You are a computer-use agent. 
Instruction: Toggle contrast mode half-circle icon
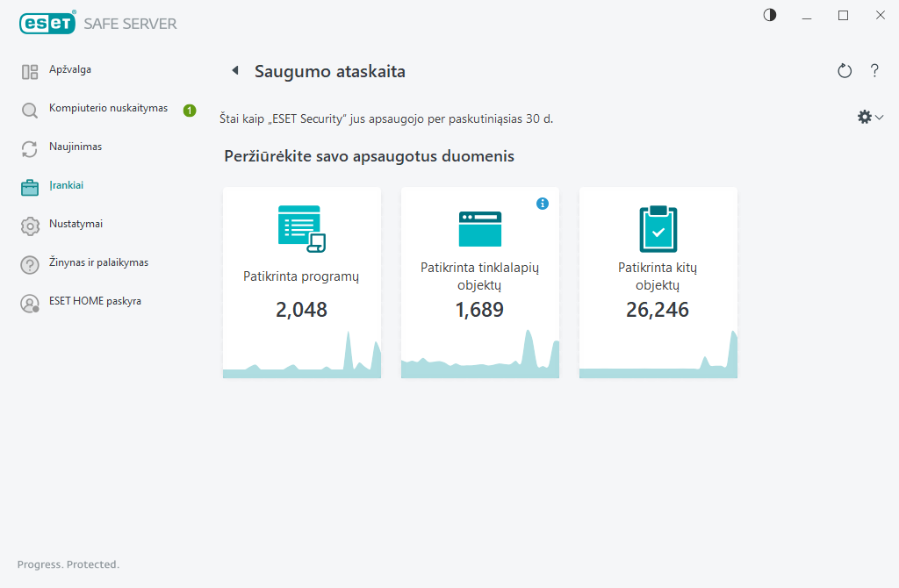pyautogui.click(x=770, y=15)
